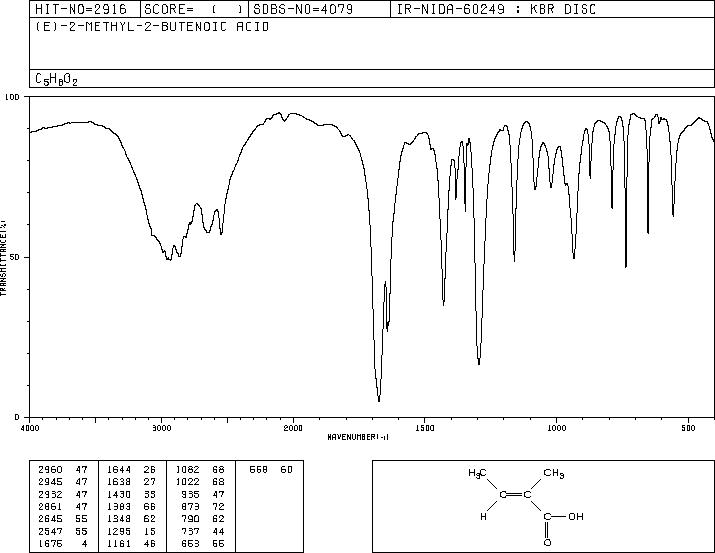Screen dimensions: 715x553
Task: Select the 2547 peak table entry
Action: point(63,531)
